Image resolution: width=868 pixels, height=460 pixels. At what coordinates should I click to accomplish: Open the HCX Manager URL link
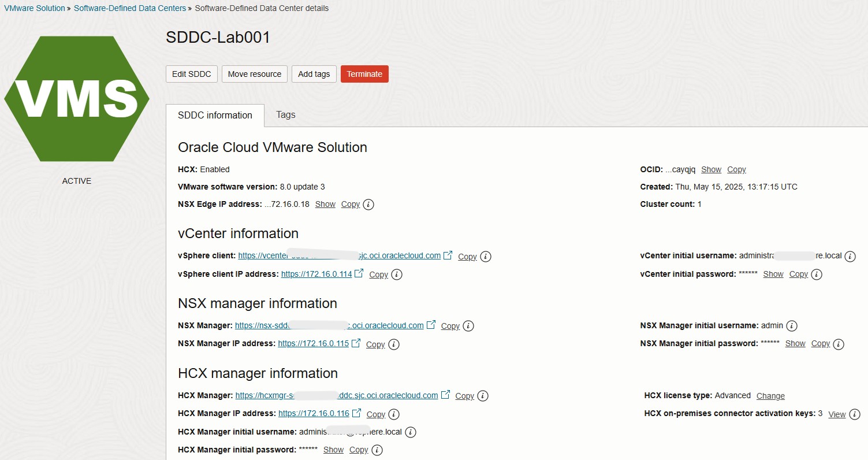point(337,395)
